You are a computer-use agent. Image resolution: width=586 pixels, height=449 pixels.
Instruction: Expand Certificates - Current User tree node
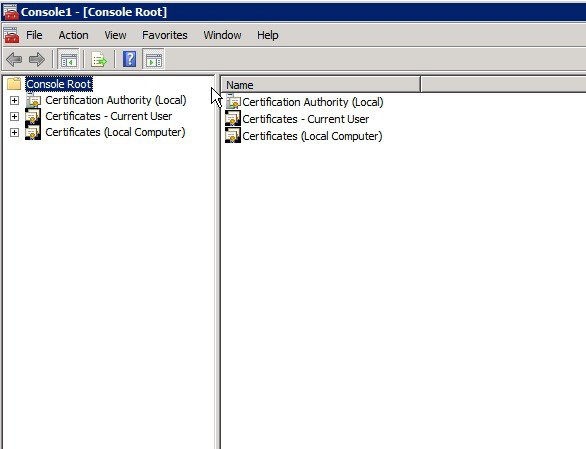coord(14,116)
